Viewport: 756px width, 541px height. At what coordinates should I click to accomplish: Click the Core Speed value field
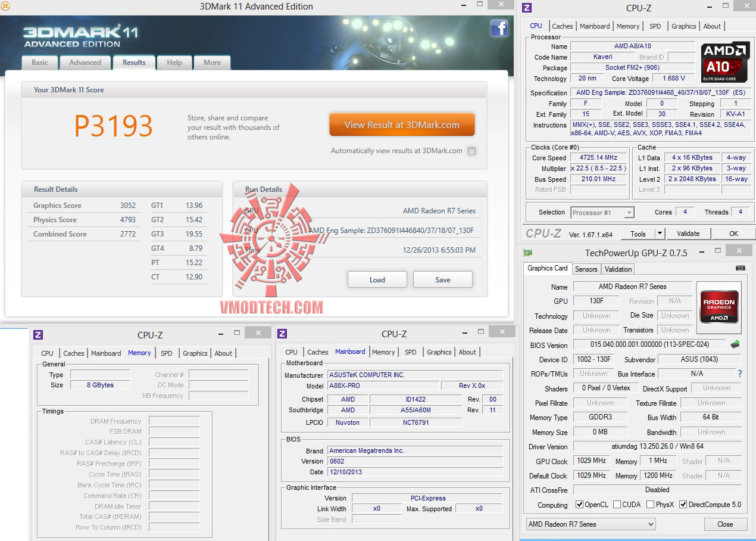(598, 158)
